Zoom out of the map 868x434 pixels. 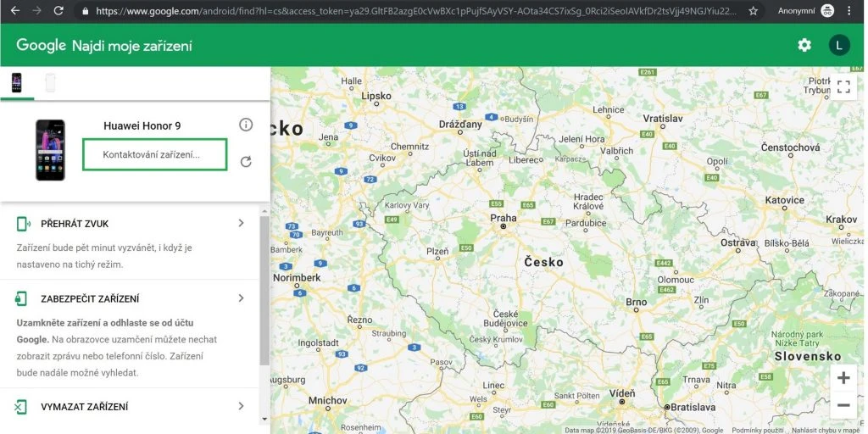coord(843,405)
